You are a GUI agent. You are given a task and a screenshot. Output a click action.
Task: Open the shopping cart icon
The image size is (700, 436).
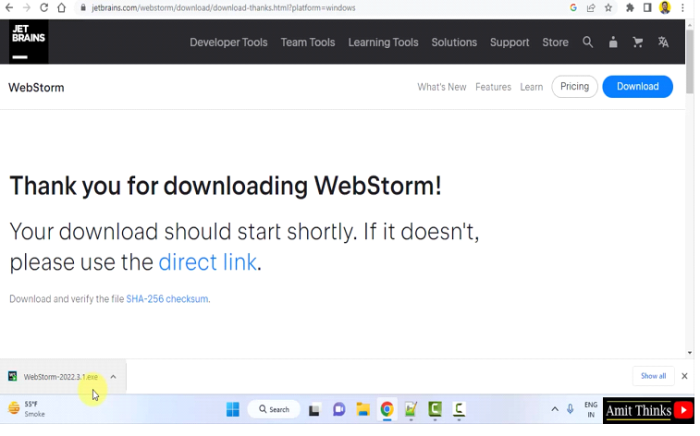coord(638,42)
